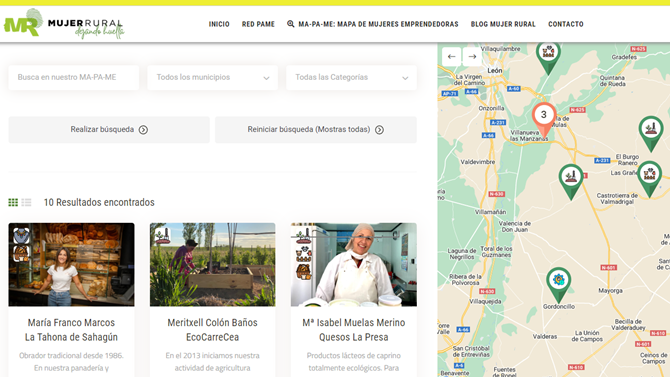670x377 pixels.
Task: Expand the Todos los municipios dropdown
Action: coord(212,77)
